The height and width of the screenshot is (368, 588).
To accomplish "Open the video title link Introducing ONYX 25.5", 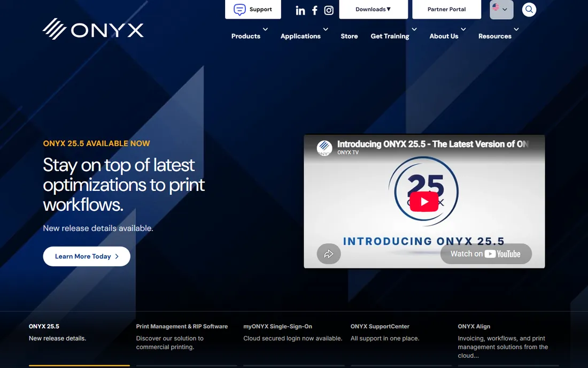I will [433, 144].
